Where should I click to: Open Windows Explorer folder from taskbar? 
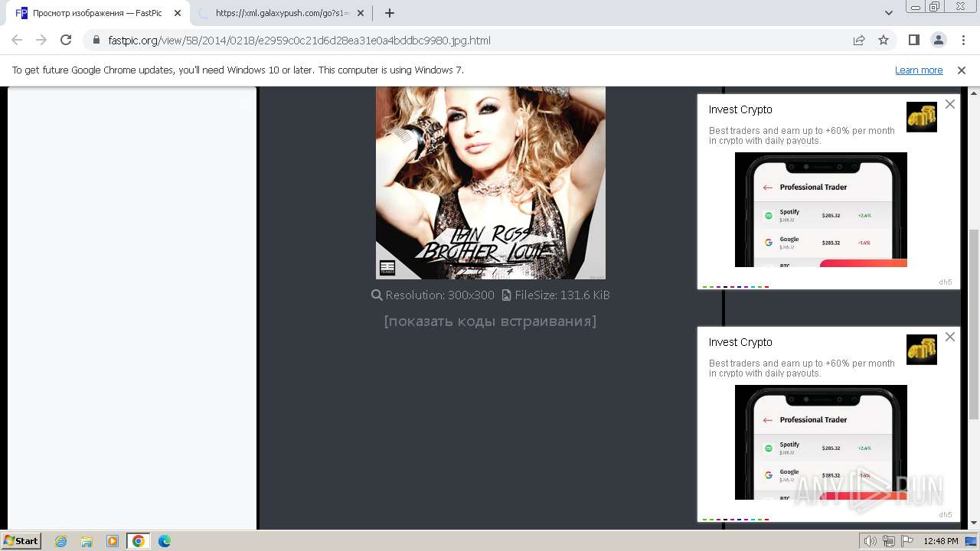(x=87, y=541)
